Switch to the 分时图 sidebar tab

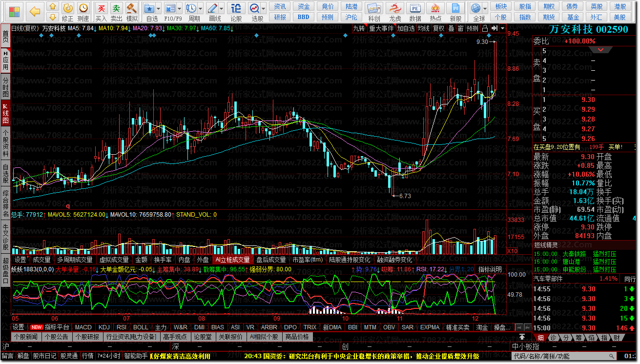click(5, 87)
